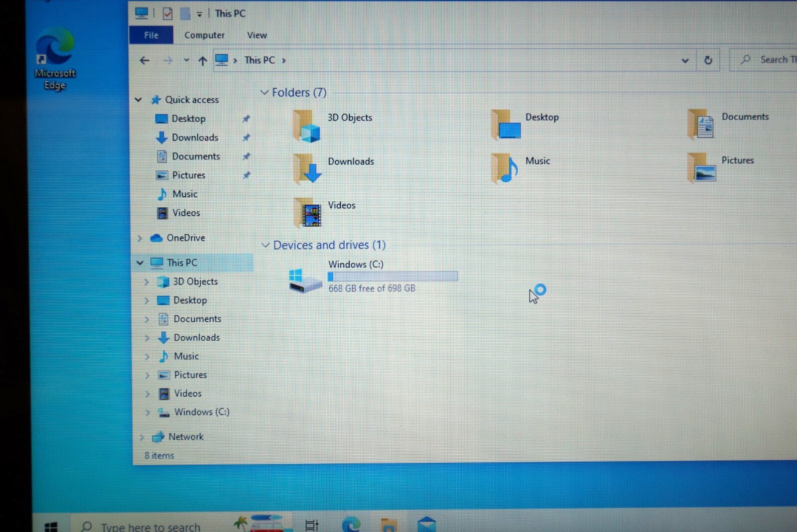This screenshot has width=797, height=532.
Task: Open File Explorer from the taskbar
Action: tap(389, 525)
